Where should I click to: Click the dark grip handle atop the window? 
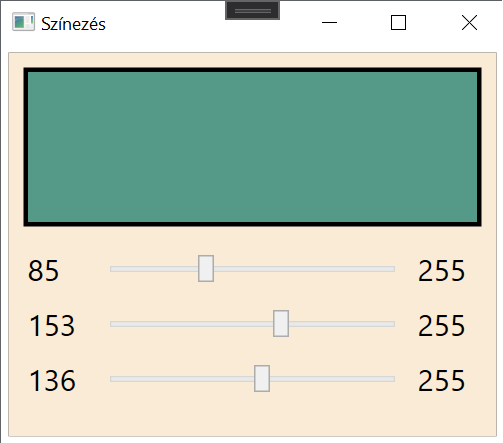click(252, 10)
